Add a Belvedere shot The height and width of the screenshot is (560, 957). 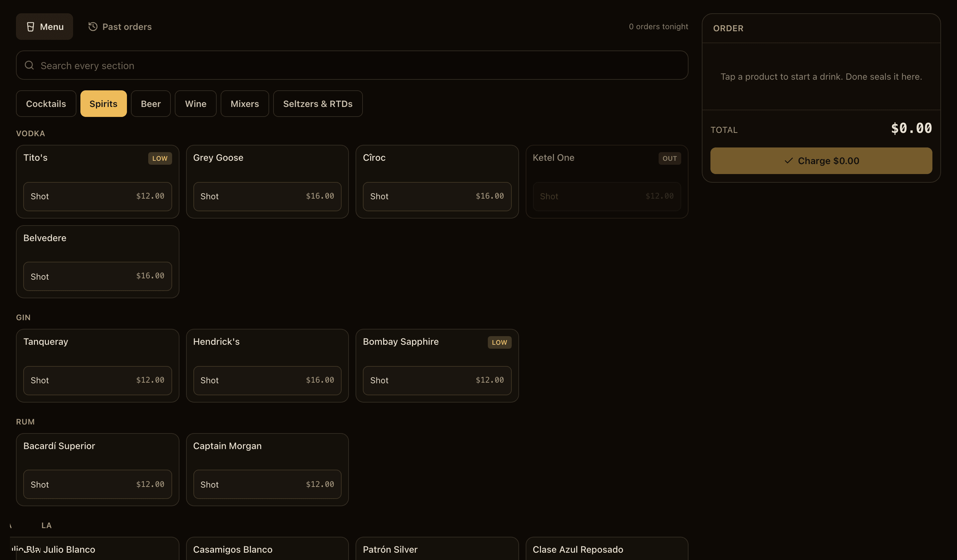tap(98, 276)
